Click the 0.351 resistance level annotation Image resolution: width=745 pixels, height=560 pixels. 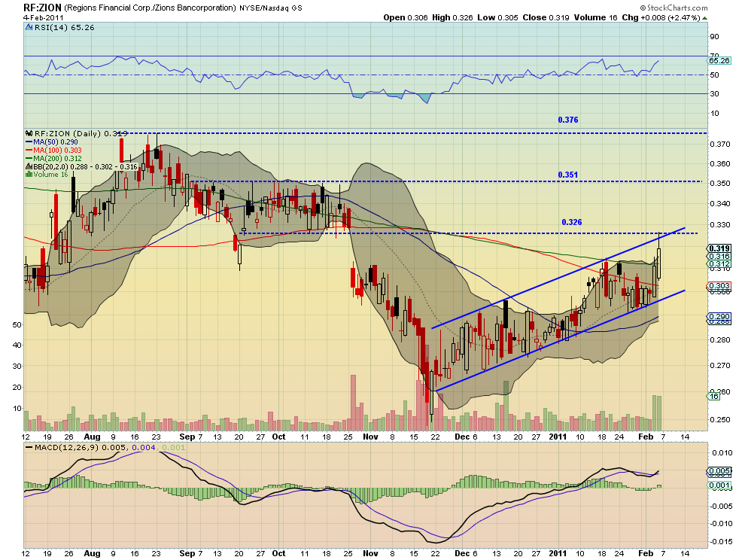(x=567, y=175)
